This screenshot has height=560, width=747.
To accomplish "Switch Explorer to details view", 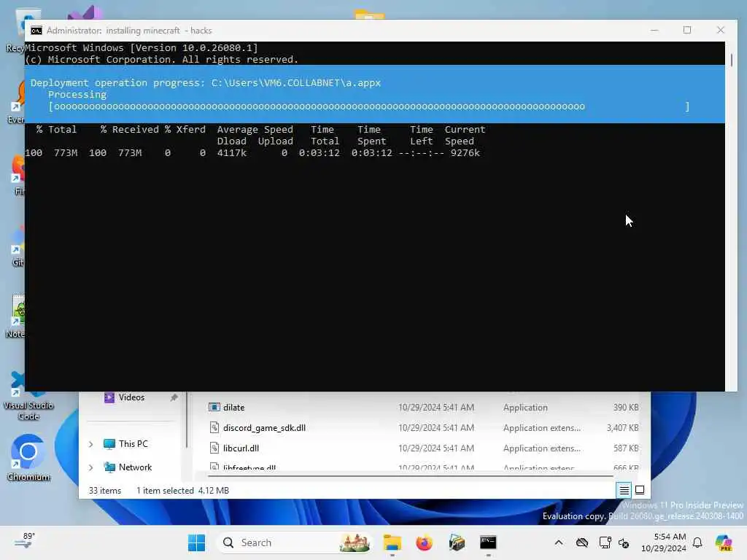I will (624, 490).
